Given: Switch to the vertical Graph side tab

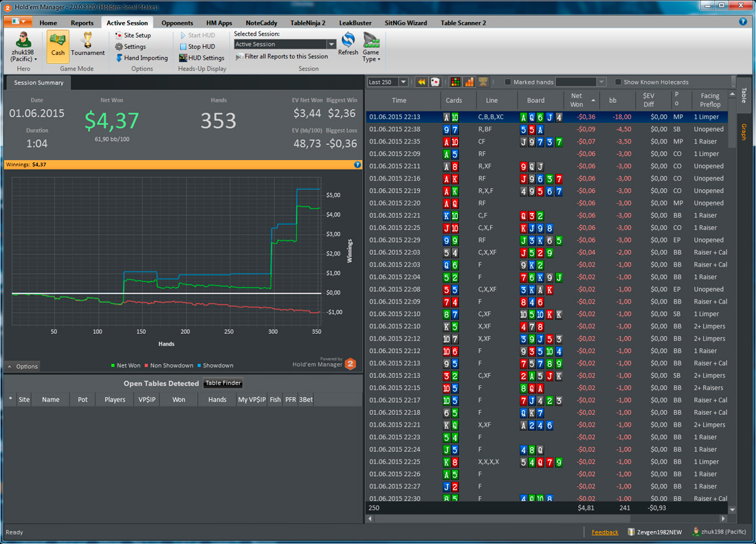Looking at the screenshot, I should [744, 132].
